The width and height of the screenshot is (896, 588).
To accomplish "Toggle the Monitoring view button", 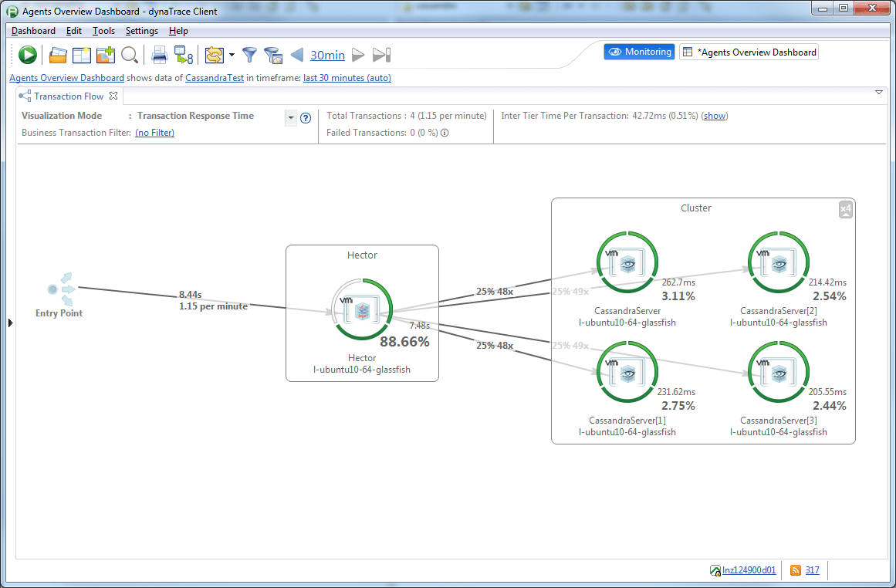I will pos(640,52).
